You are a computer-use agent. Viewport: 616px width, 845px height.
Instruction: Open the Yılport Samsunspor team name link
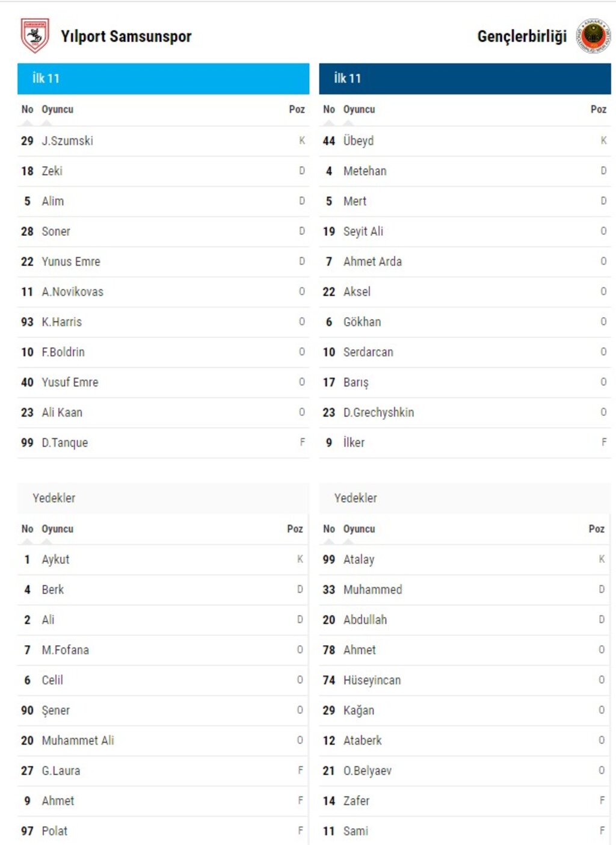126,36
